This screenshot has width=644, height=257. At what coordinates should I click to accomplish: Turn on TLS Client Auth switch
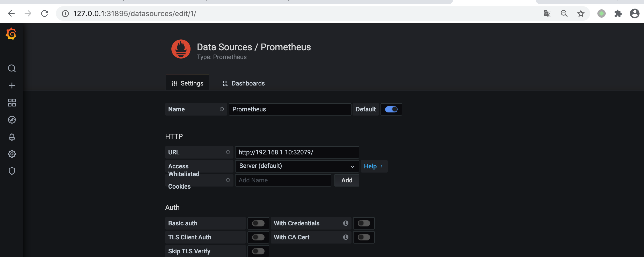click(x=258, y=237)
